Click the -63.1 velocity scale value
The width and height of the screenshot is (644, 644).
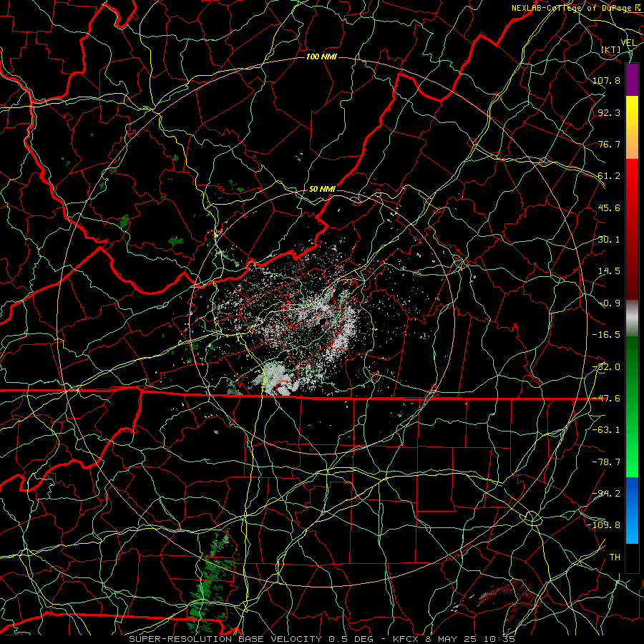click(x=606, y=430)
